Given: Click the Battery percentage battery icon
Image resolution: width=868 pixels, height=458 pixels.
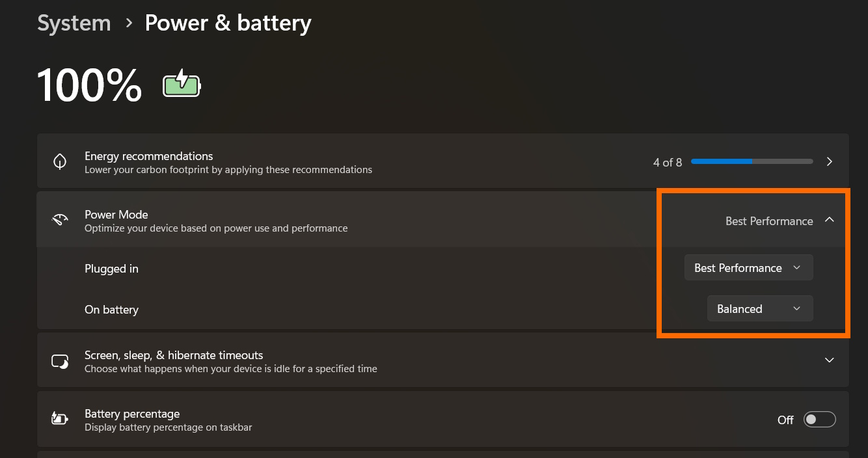Looking at the screenshot, I should (x=60, y=419).
